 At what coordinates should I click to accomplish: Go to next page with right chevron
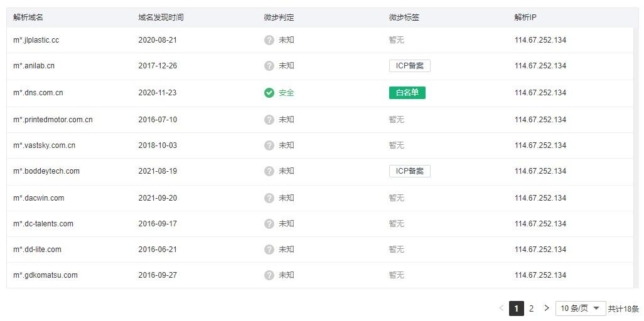(547, 308)
